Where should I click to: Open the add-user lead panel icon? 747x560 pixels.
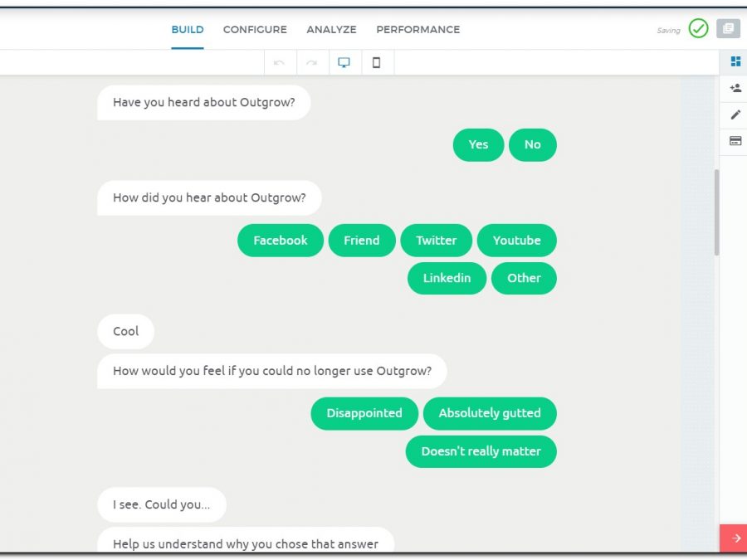pos(735,88)
